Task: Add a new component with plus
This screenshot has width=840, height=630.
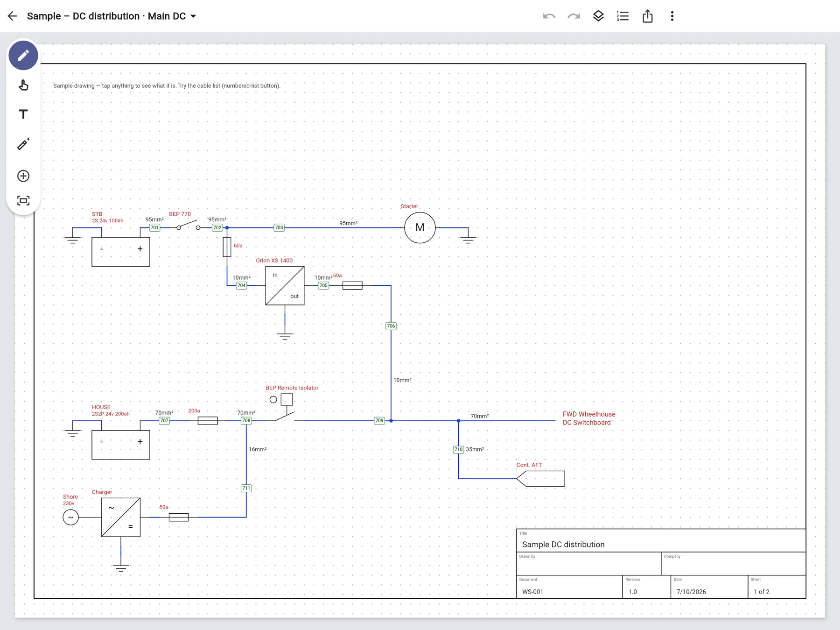Action: (23, 176)
